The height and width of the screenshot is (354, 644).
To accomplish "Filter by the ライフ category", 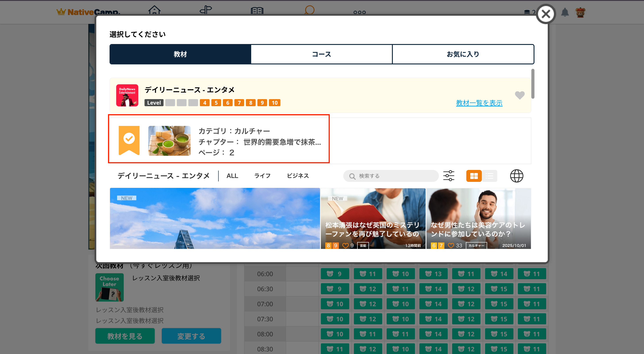I will [262, 176].
